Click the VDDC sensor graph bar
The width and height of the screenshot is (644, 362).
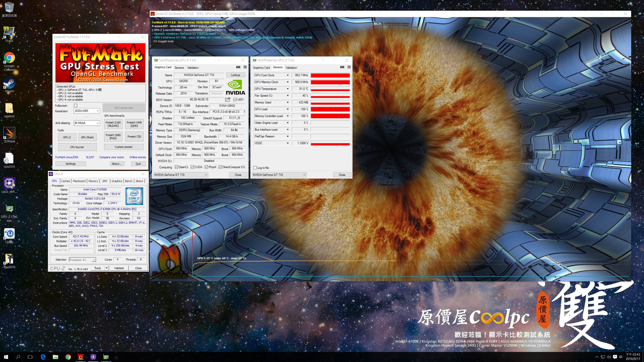330,143
